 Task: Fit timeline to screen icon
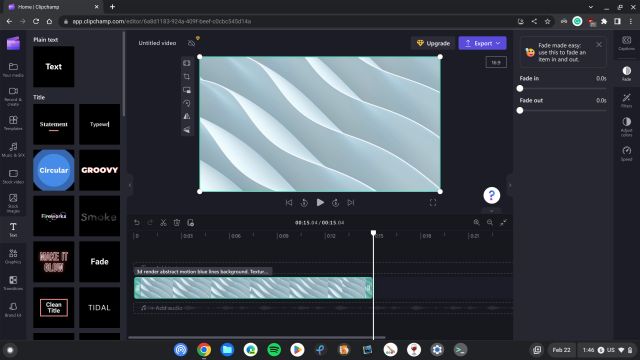pyautogui.click(x=504, y=222)
